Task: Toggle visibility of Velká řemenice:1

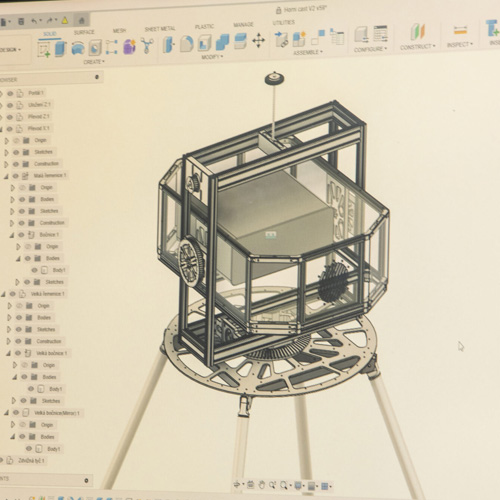Action: coord(12,294)
